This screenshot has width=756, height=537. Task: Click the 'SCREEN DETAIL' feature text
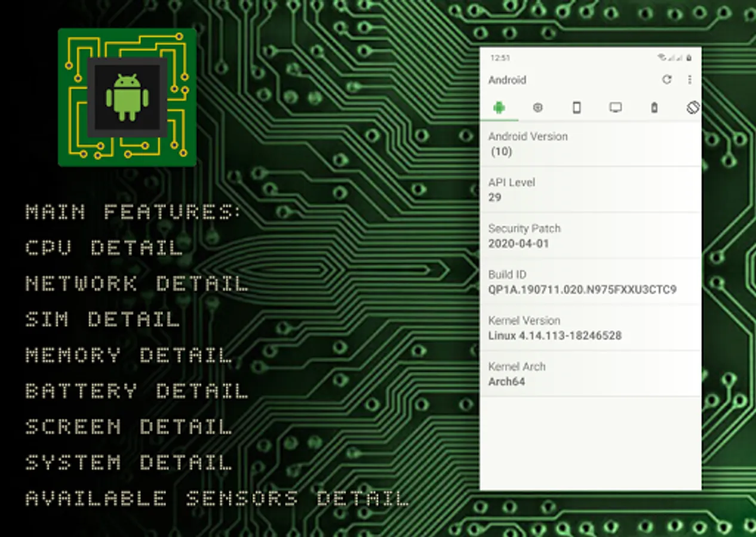(128, 427)
